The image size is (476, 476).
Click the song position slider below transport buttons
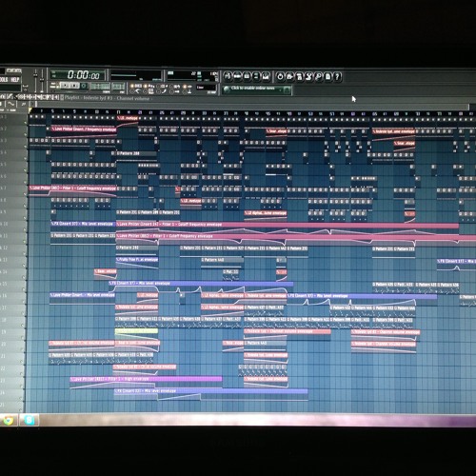click(x=70, y=92)
